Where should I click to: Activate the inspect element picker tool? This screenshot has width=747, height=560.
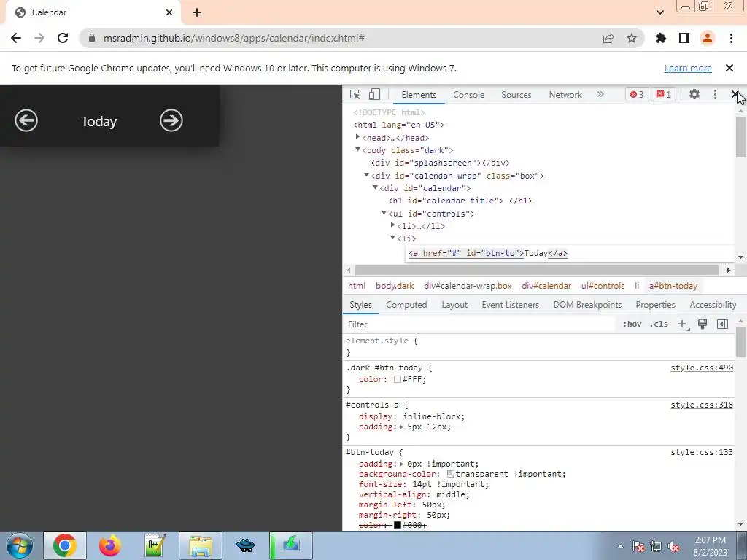pyautogui.click(x=355, y=94)
